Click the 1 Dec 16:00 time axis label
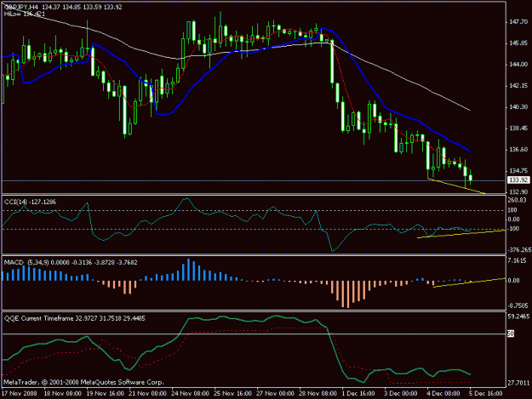 pyautogui.click(x=358, y=394)
